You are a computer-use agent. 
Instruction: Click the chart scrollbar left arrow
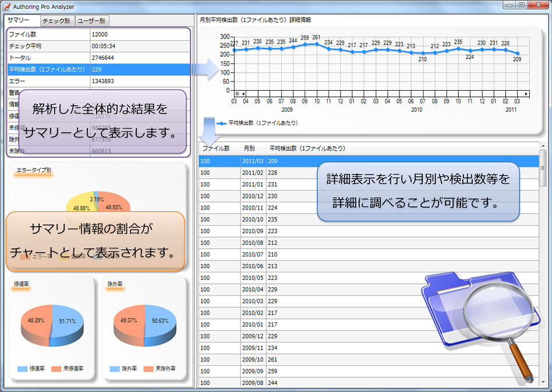[x=244, y=93]
